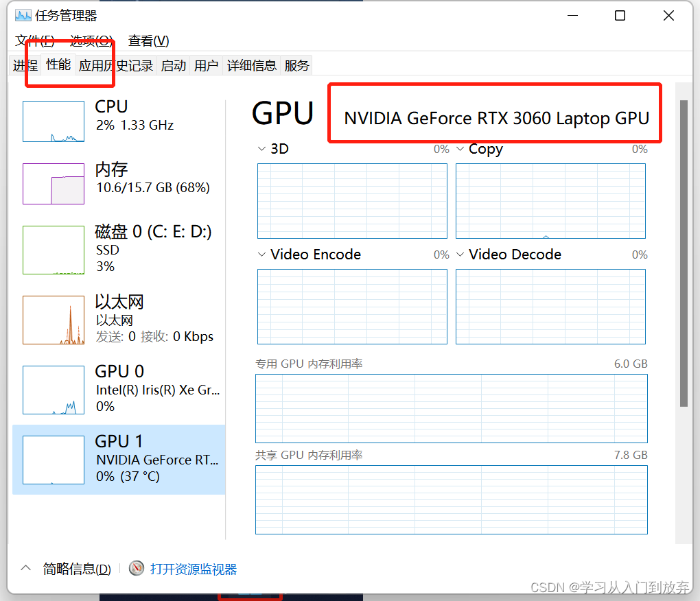Minimize the Task Manager window
The width and height of the screenshot is (700, 601).
coord(573,16)
